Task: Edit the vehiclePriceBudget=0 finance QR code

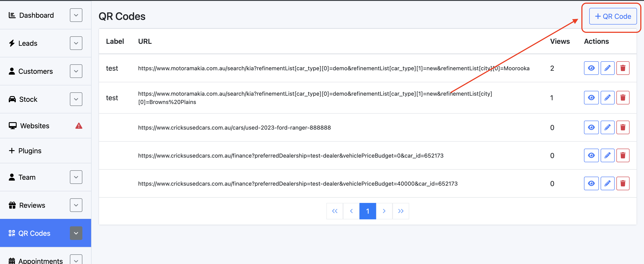Action: pos(607,155)
